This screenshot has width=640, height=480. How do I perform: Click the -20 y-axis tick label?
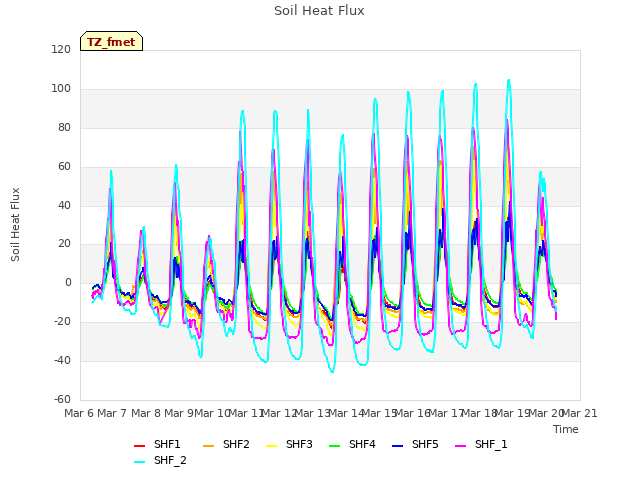62,322
